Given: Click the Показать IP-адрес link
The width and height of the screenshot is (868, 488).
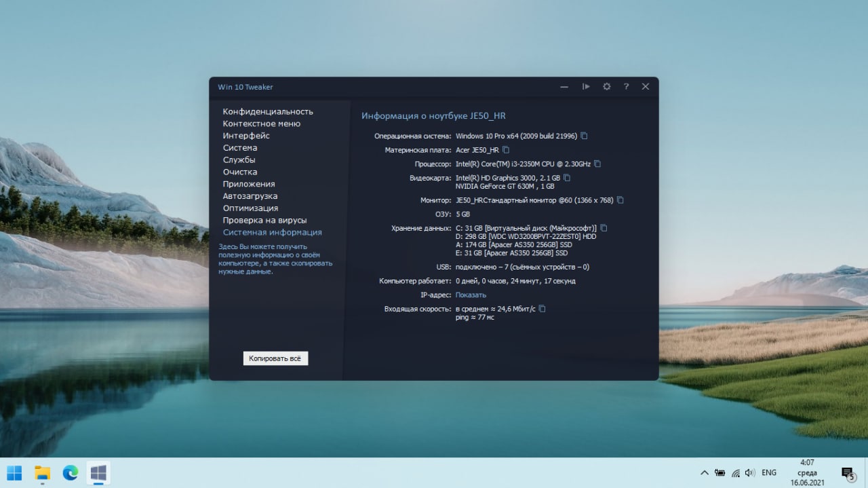Looking at the screenshot, I should [x=471, y=295].
